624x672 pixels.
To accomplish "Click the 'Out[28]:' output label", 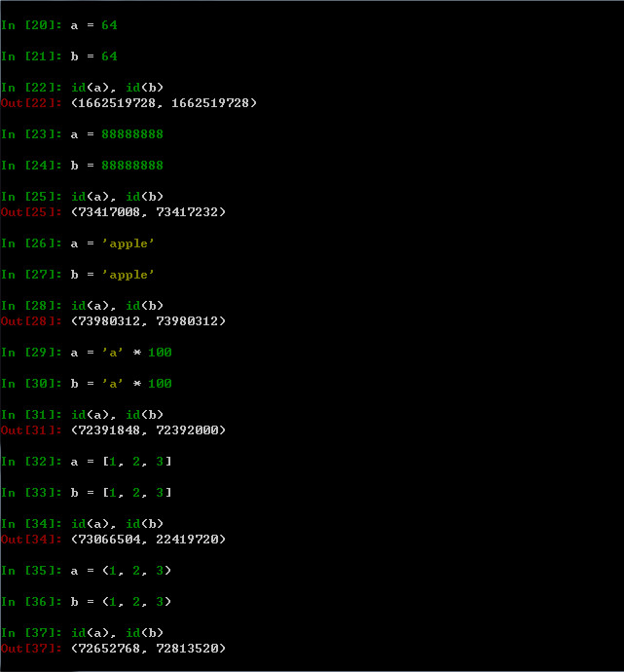I will pos(31,321).
